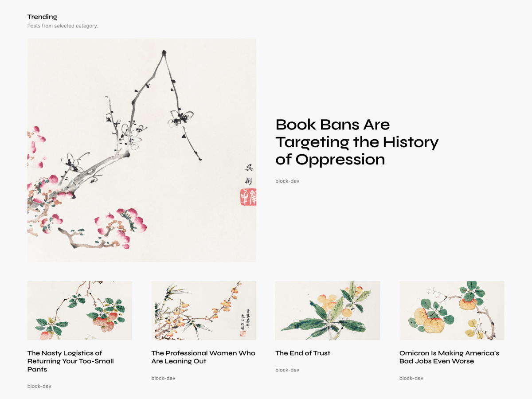Read 'The Nasty Logistics of Returning' article
This screenshot has height=399, width=532.
[x=70, y=361]
